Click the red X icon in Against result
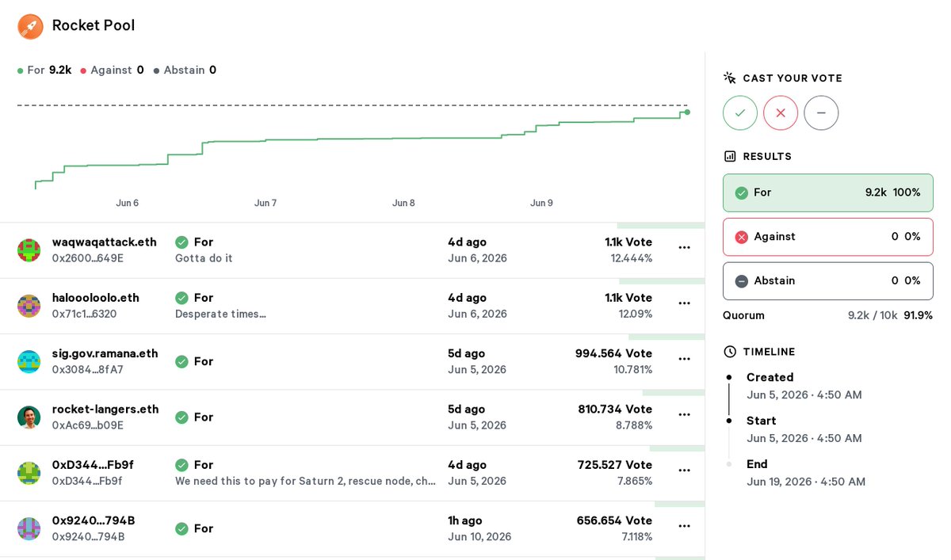This screenshot has height=560, width=951. click(742, 237)
